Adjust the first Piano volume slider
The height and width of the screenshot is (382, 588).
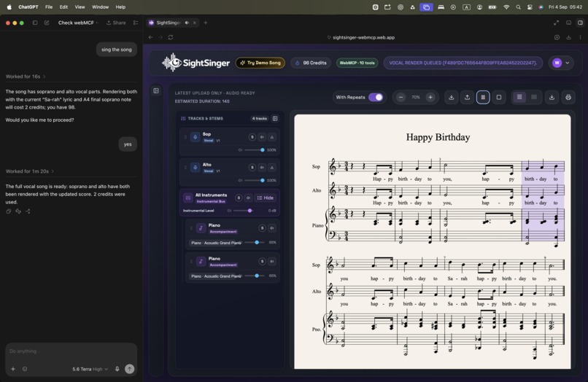(255, 243)
